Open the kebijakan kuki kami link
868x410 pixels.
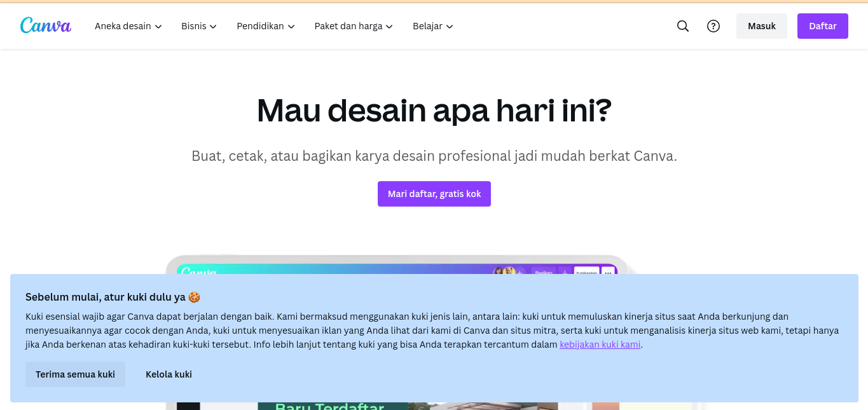tap(600, 345)
